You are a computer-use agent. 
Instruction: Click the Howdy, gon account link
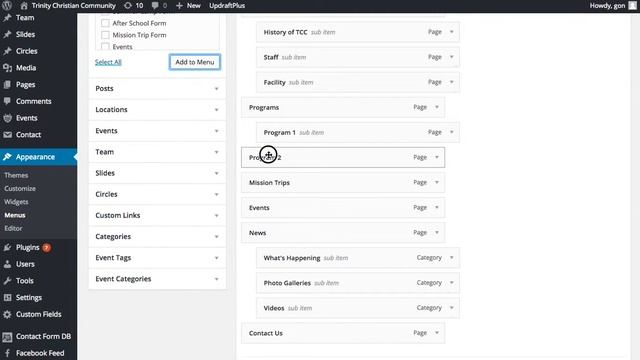[607, 6]
